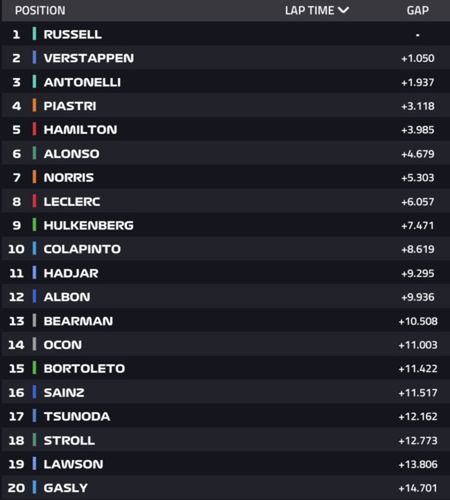This screenshot has height=500, width=450.
Task: Open Gasly's row in last place
Action: tap(226, 488)
